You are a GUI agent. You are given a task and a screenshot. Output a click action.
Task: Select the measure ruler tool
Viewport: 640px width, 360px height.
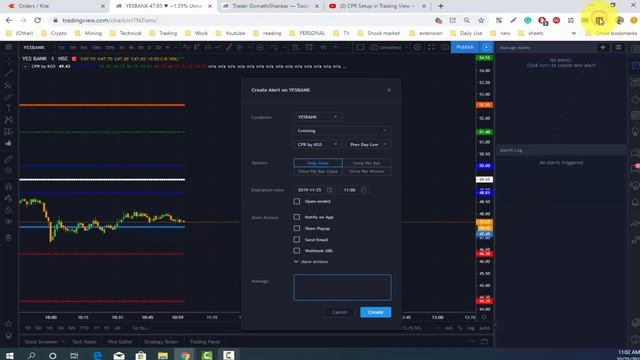tap(9, 159)
